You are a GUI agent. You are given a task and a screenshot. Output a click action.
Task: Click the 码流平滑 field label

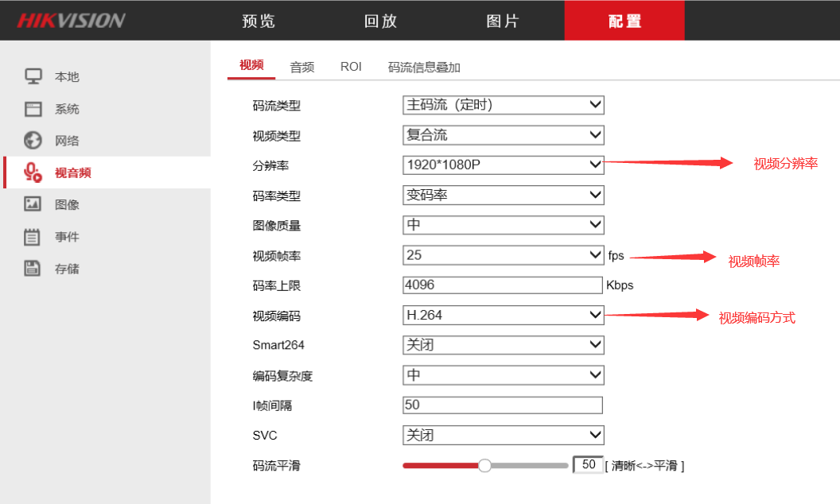tap(277, 466)
